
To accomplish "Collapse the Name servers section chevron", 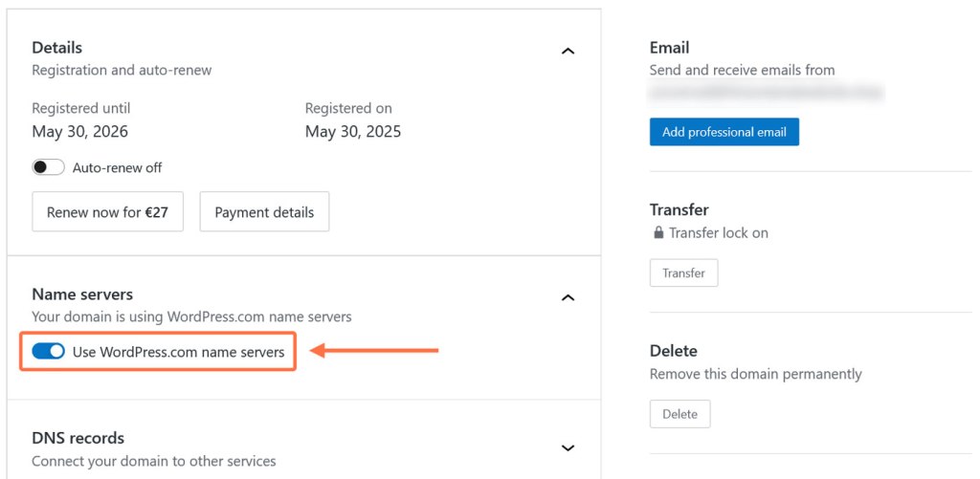I will [x=568, y=298].
